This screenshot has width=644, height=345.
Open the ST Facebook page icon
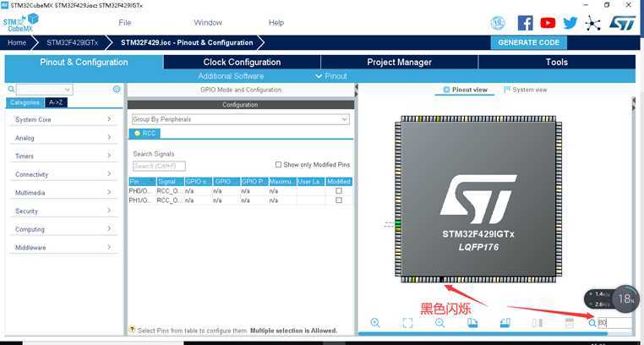526,23
